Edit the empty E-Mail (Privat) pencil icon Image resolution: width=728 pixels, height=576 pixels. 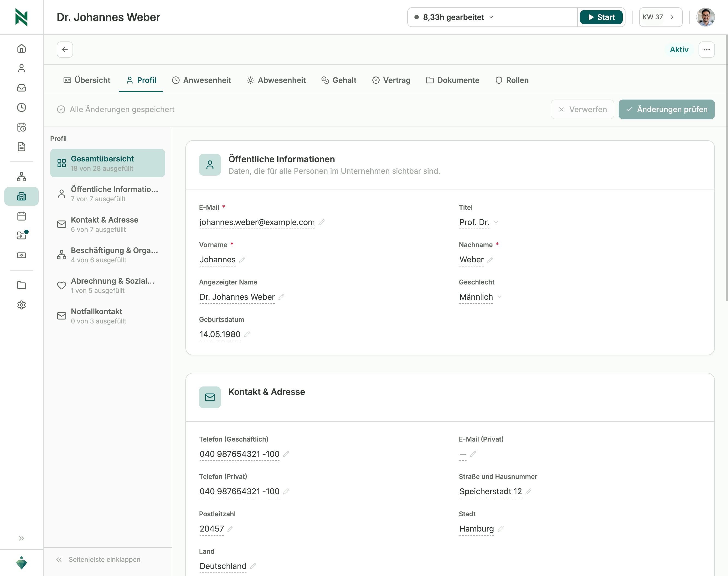click(473, 454)
